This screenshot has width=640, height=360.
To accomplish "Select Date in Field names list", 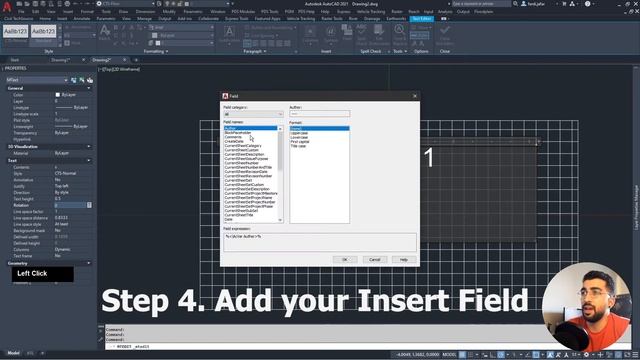I will coord(228,219).
